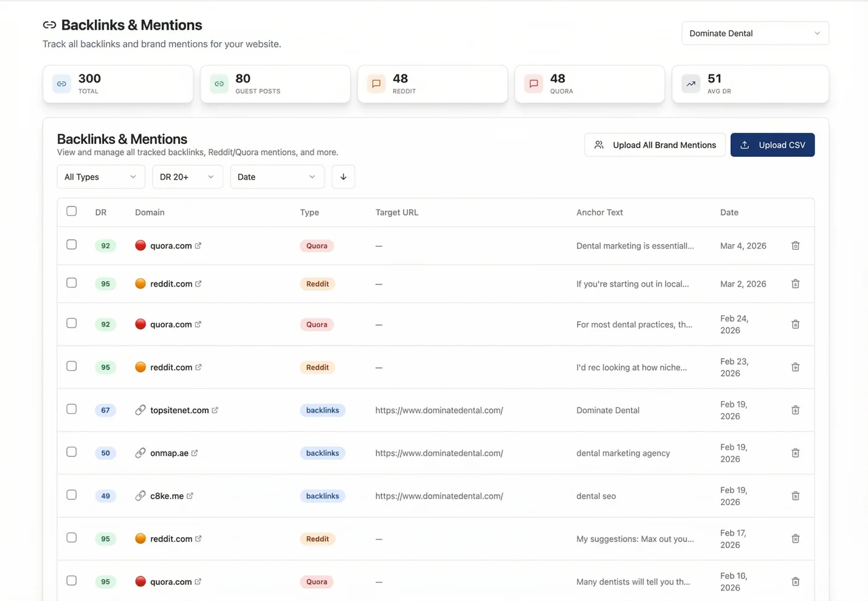Click the speech bubble icon in the QUORA stat card

533,83
